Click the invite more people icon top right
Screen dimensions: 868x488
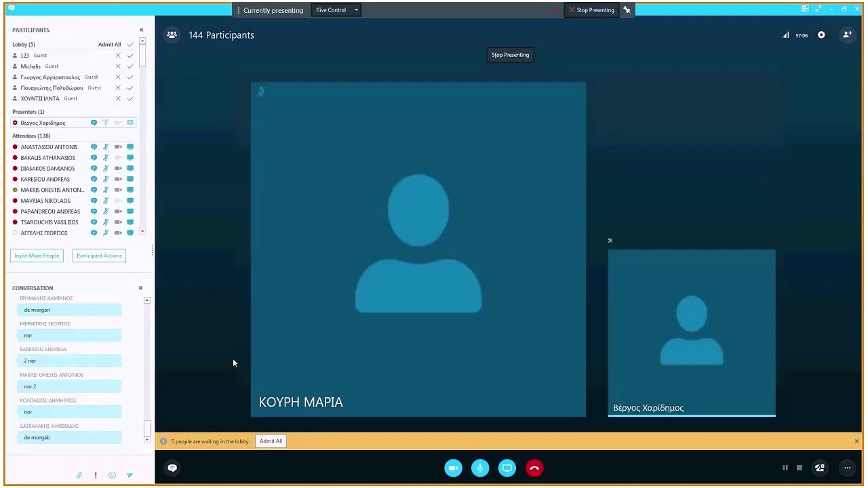(847, 35)
